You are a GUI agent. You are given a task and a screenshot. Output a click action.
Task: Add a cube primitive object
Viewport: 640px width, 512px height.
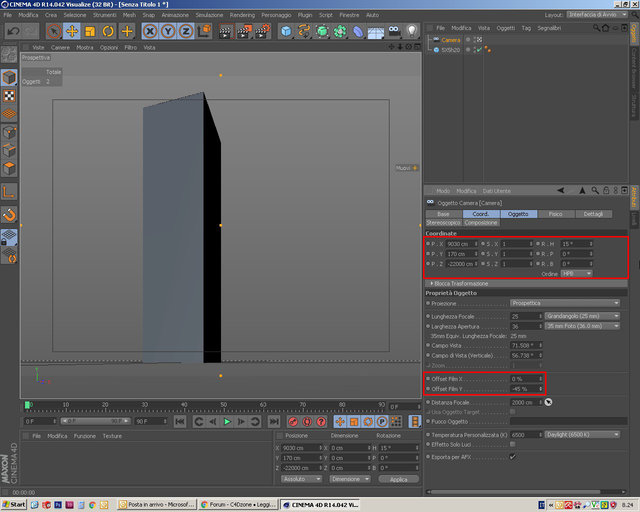pos(286,31)
